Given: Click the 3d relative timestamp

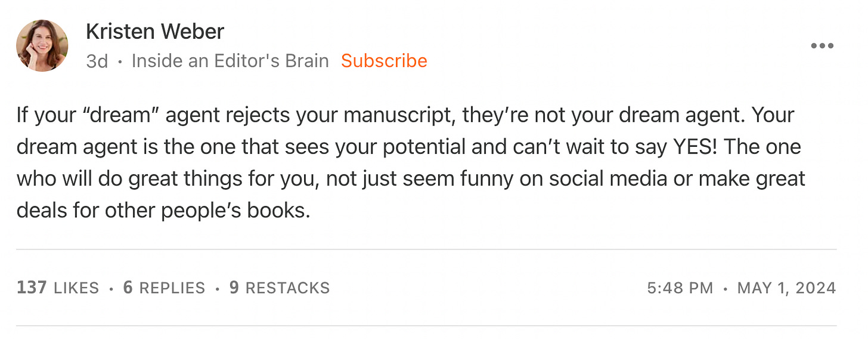Looking at the screenshot, I should coord(97,61).
